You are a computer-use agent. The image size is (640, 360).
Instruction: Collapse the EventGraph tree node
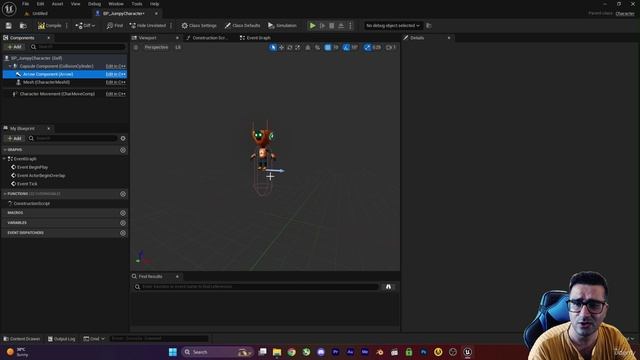point(4,159)
